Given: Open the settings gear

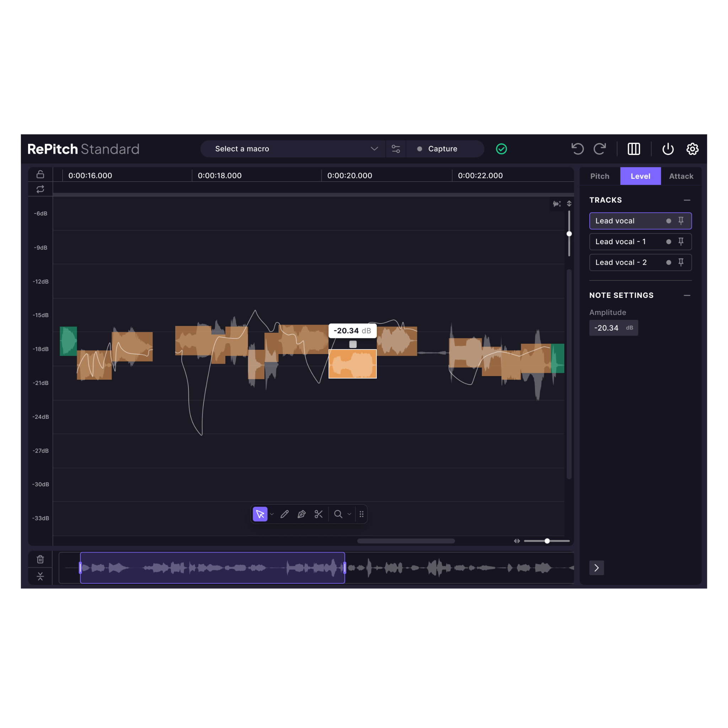Looking at the screenshot, I should tap(692, 149).
